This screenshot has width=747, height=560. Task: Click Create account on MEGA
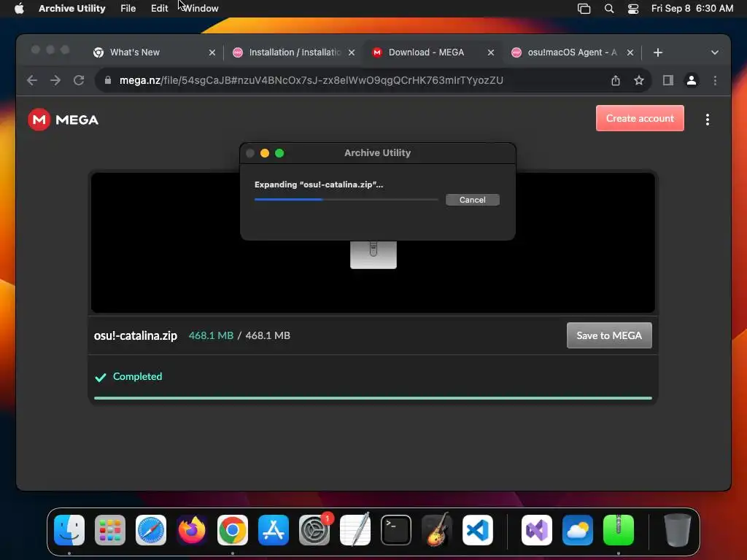pos(640,118)
